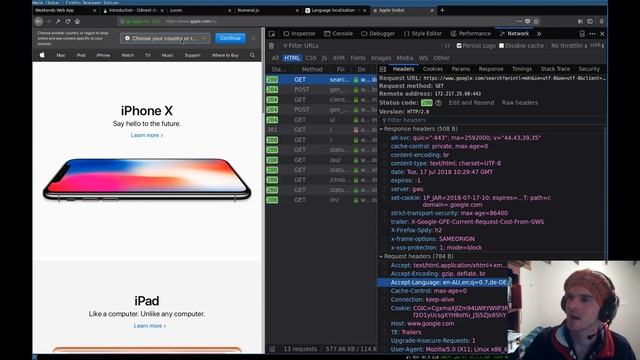Open page actions ellipsis in address bar

coord(518,21)
